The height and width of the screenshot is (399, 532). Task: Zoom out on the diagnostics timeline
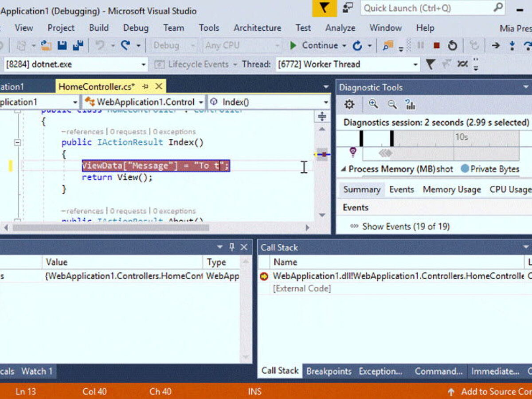[392, 104]
